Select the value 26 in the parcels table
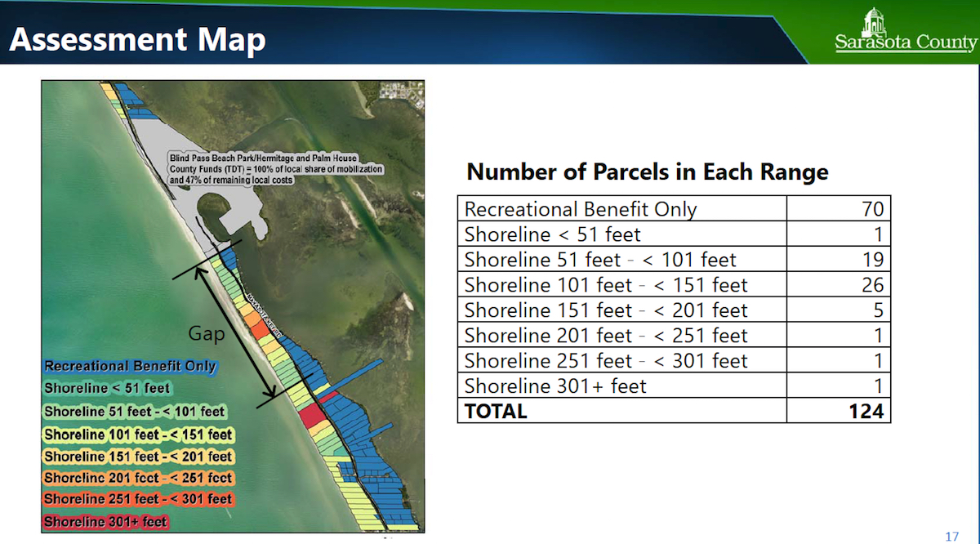Screen dimensions: 980x544 tap(872, 285)
